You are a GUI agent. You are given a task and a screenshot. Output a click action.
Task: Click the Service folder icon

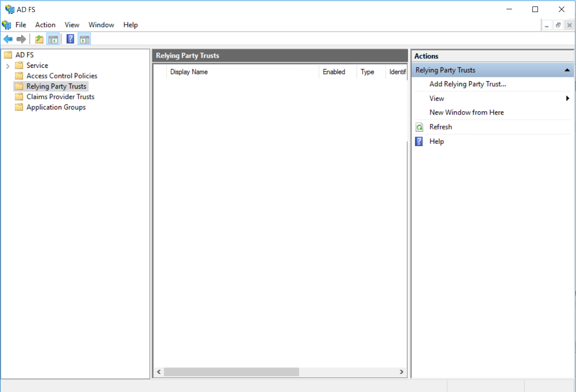tap(19, 65)
